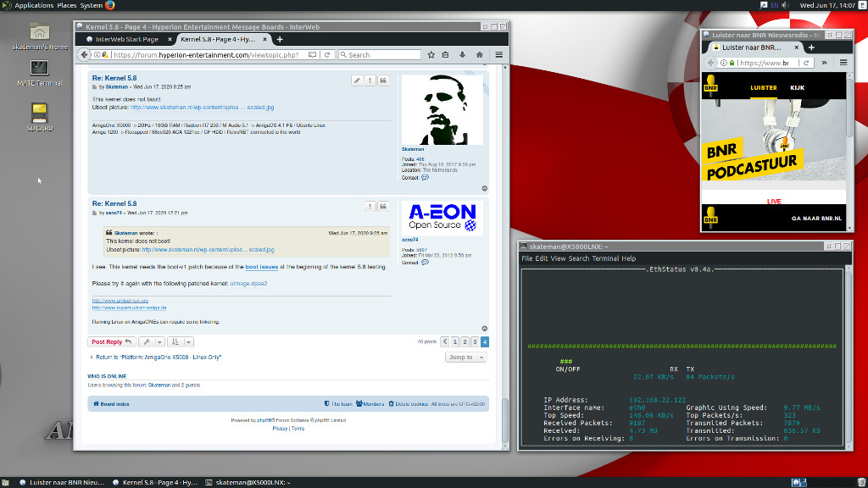Expand the Jump to forum dropdown
The width and height of the screenshot is (868, 488).
pos(465,358)
